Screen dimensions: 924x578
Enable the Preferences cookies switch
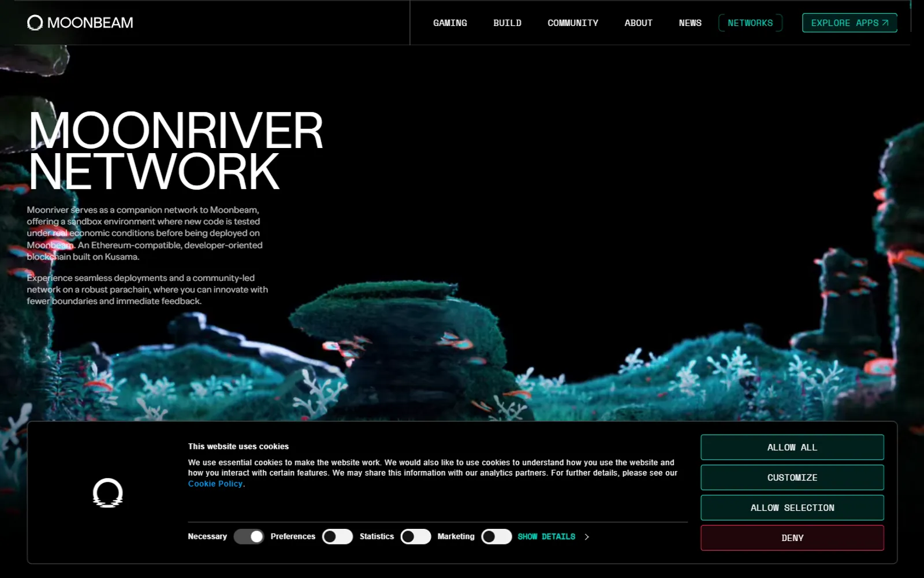point(337,537)
